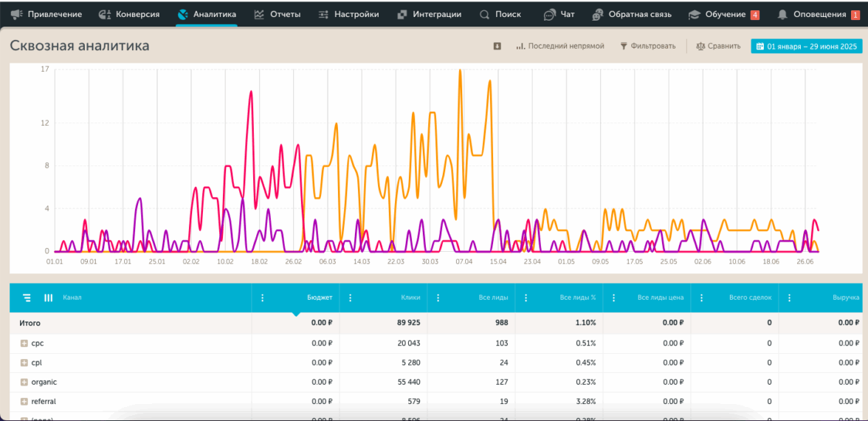Open the table grouping settings icon

(x=27, y=298)
